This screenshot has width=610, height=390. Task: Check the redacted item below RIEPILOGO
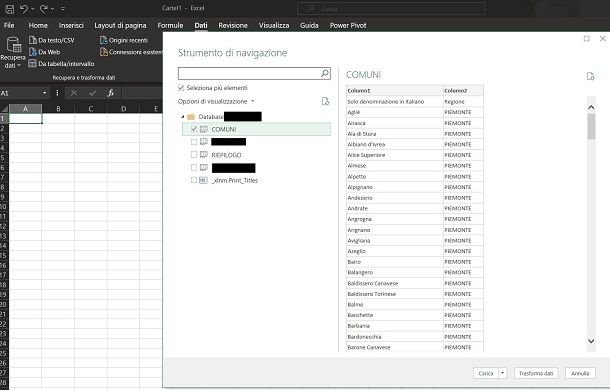tap(194, 167)
